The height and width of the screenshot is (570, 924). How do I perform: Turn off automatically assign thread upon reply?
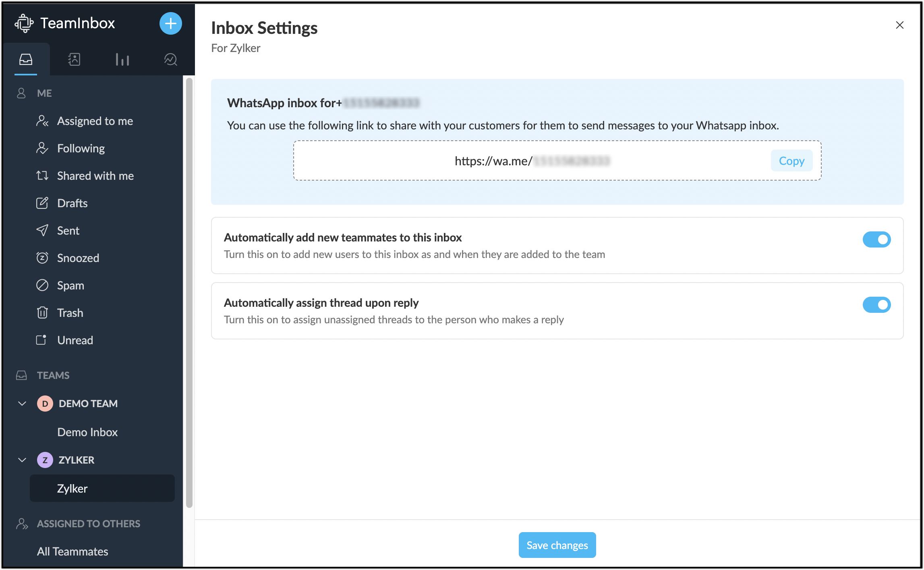[877, 305]
